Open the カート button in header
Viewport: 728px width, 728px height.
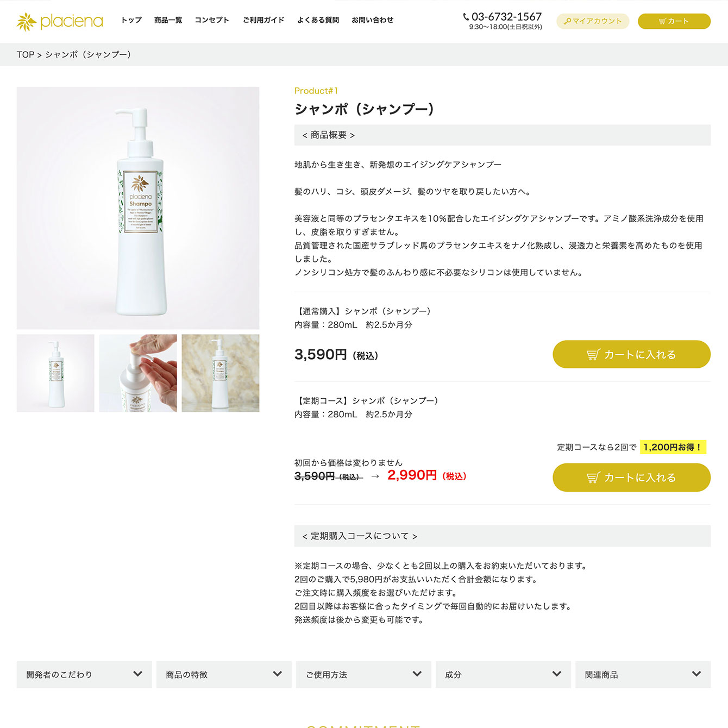pos(674,21)
